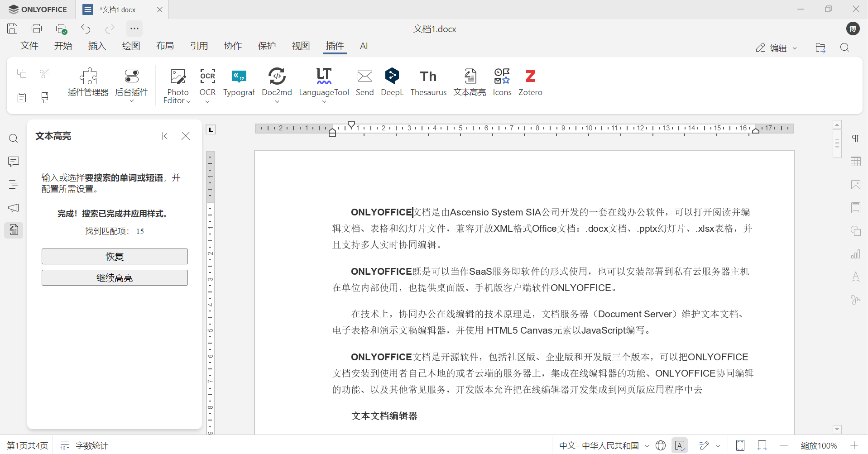Open the DeepL translation plugin
Viewport: 868px width, 454px height.
[x=392, y=82]
